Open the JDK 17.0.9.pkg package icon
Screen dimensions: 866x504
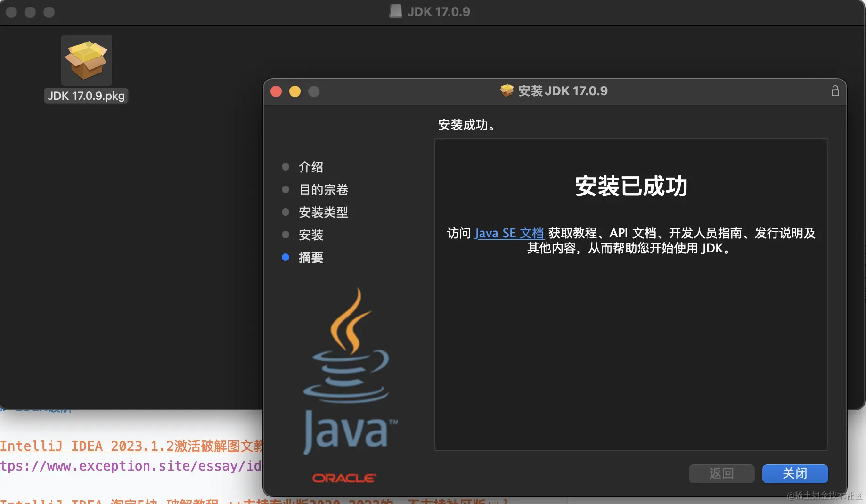tap(87, 60)
